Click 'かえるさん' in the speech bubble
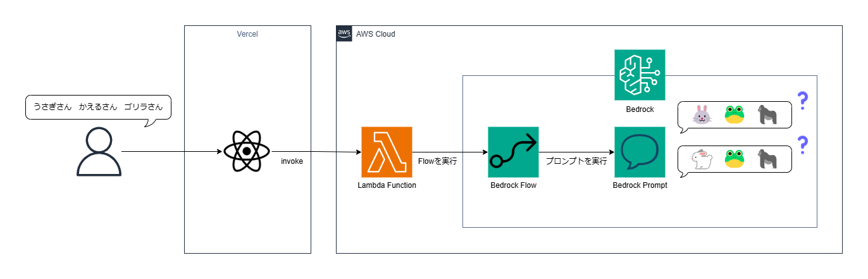 tap(98, 107)
